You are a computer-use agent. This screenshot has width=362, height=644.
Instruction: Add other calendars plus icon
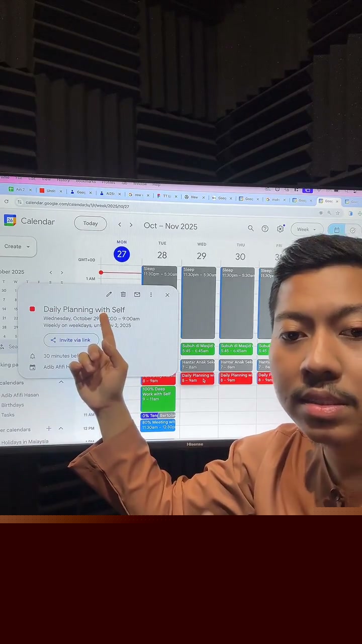[49, 429]
